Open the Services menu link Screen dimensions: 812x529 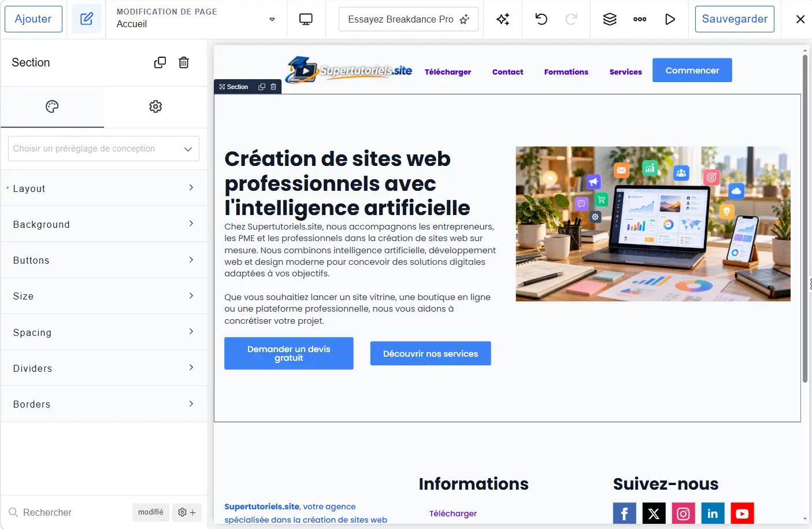(626, 72)
